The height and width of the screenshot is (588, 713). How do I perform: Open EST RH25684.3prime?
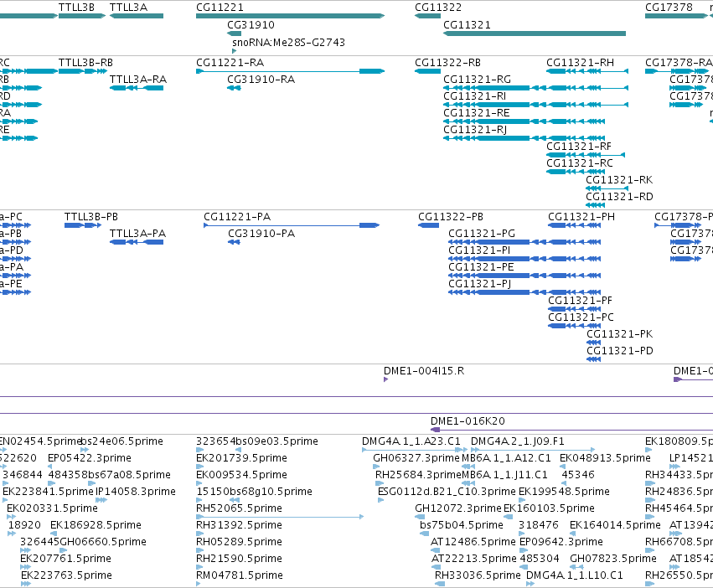coord(418,475)
